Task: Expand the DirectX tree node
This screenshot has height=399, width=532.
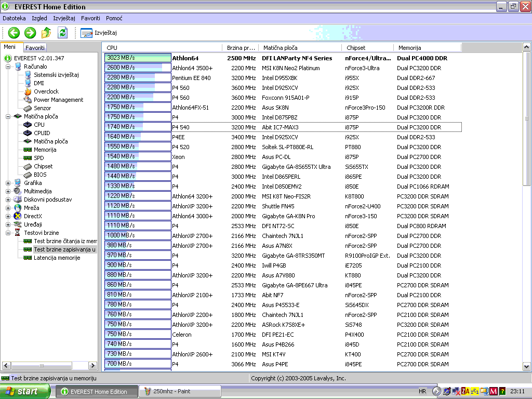Action: (x=8, y=216)
